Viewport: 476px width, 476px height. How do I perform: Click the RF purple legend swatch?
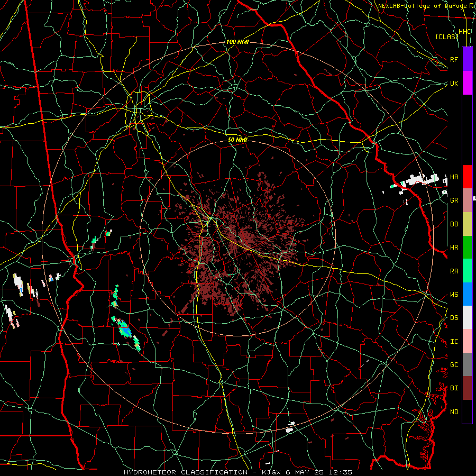pyautogui.click(x=467, y=59)
